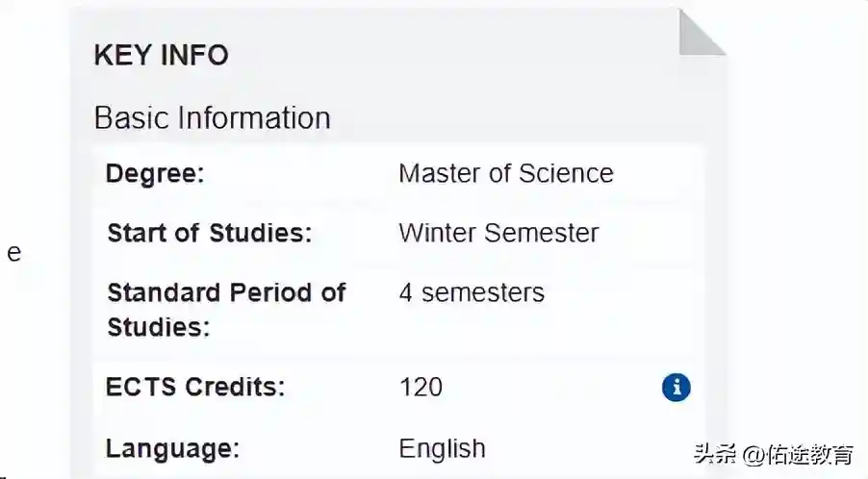
Task: Click empty gray header space right of KEY INFO
Action: (x=433, y=55)
